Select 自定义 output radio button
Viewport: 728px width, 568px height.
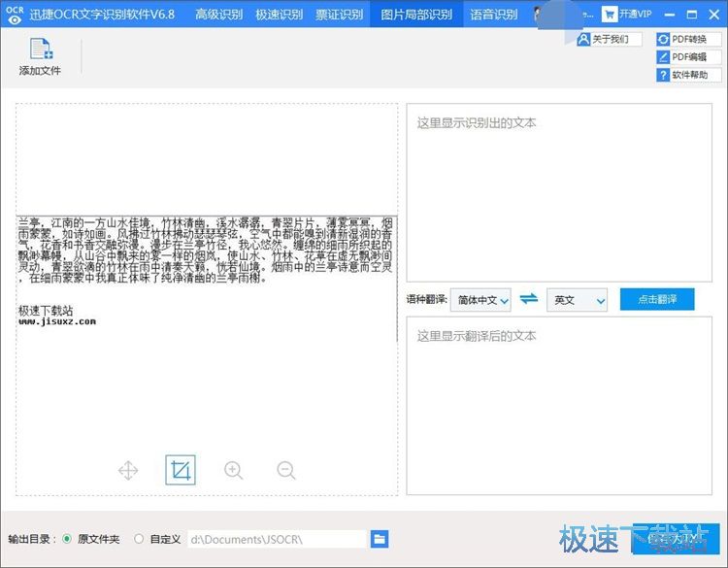[139, 539]
